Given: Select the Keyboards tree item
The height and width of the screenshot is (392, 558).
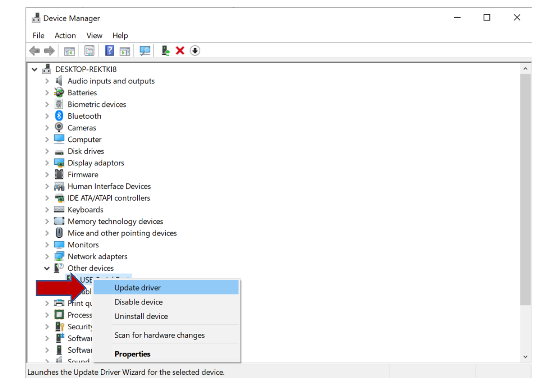Looking at the screenshot, I should [x=85, y=210].
